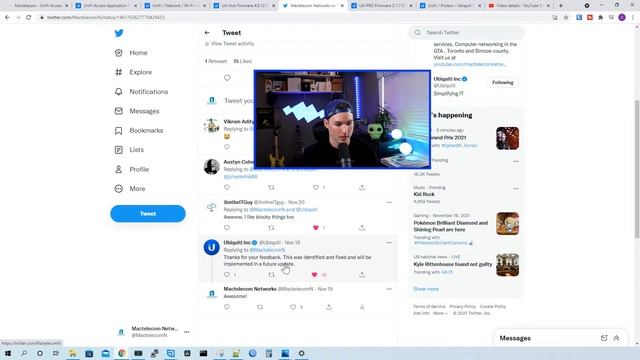
Task: Open View Tweet activity
Action: pos(229,44)
